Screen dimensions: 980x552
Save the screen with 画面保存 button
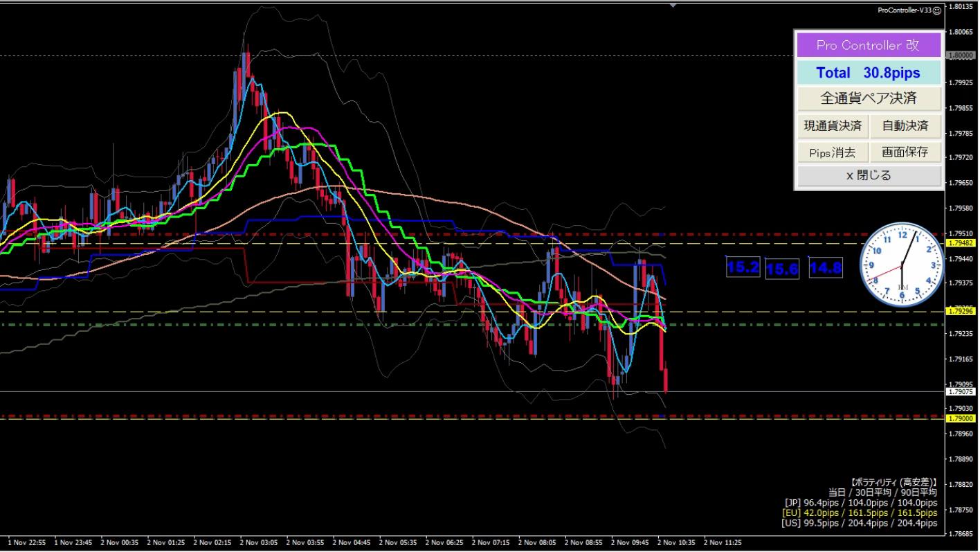[905, 152]
